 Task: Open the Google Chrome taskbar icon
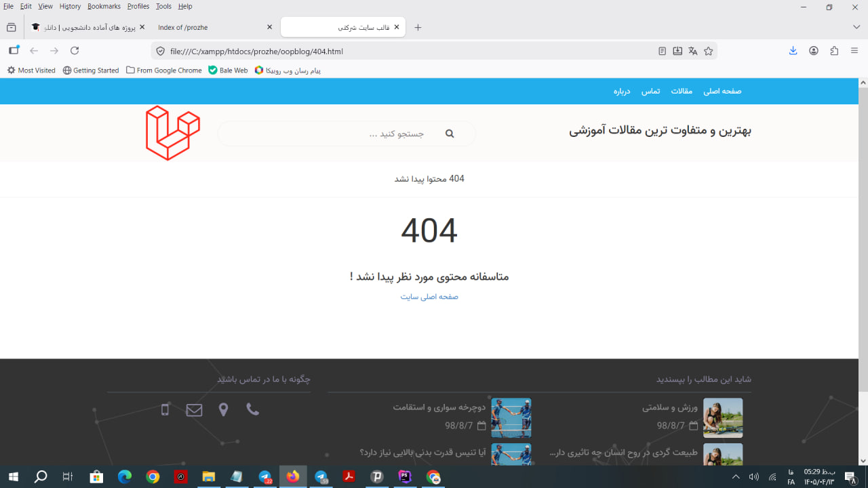point(153,477)
